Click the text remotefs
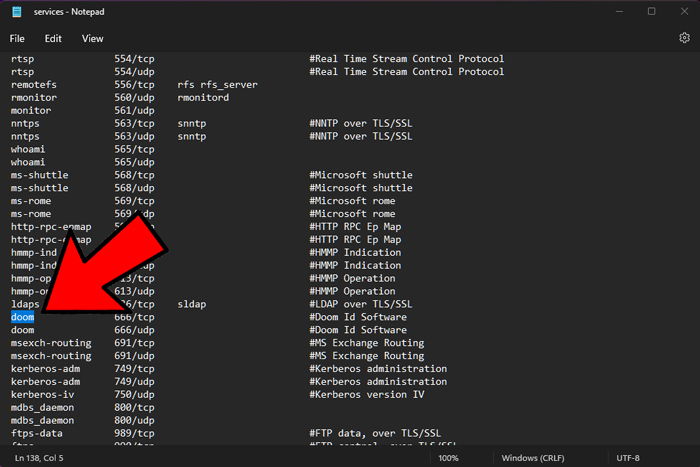 (34, 84)
